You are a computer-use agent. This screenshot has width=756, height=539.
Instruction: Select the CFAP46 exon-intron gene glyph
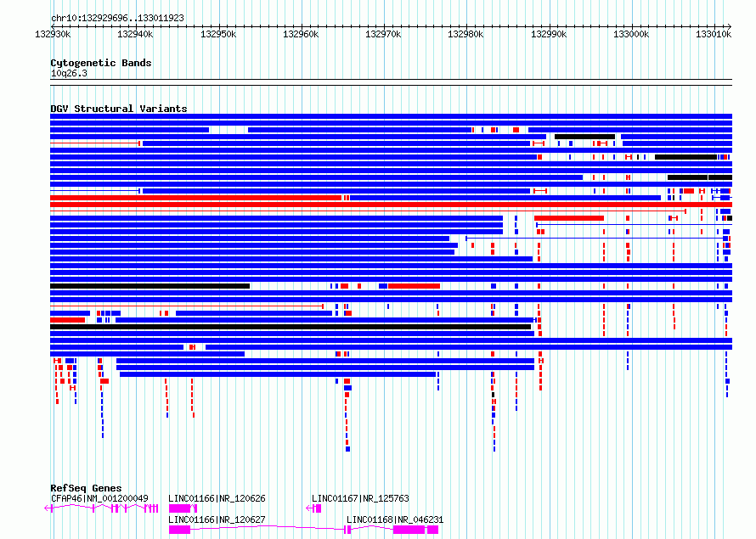(101, 508)
